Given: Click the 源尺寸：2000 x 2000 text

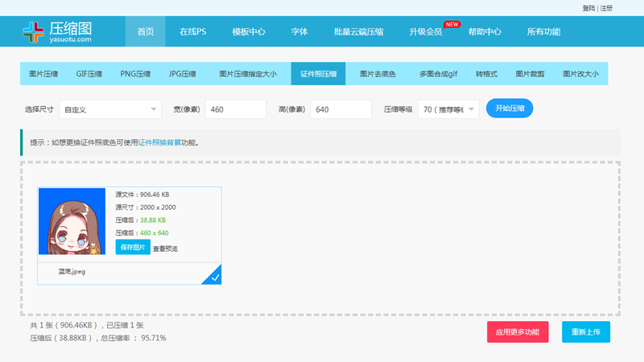Looking at the screenshot, I should [x=146, y=208].
